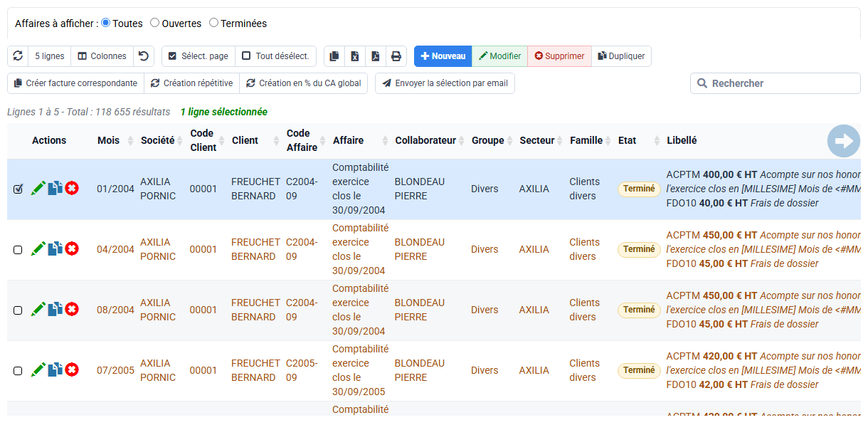The width and height of the screenshot is (868, 430).
Task: Click the Libellé column header
Action: coord(682,141)
